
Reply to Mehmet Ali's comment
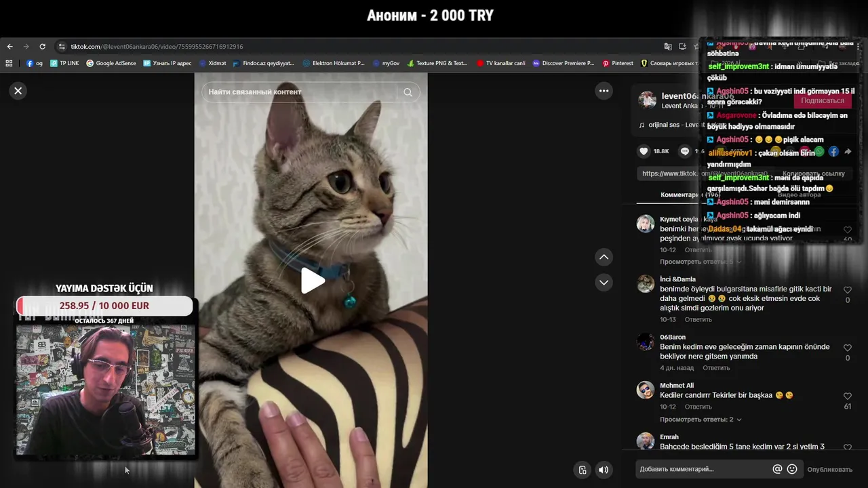698,407
